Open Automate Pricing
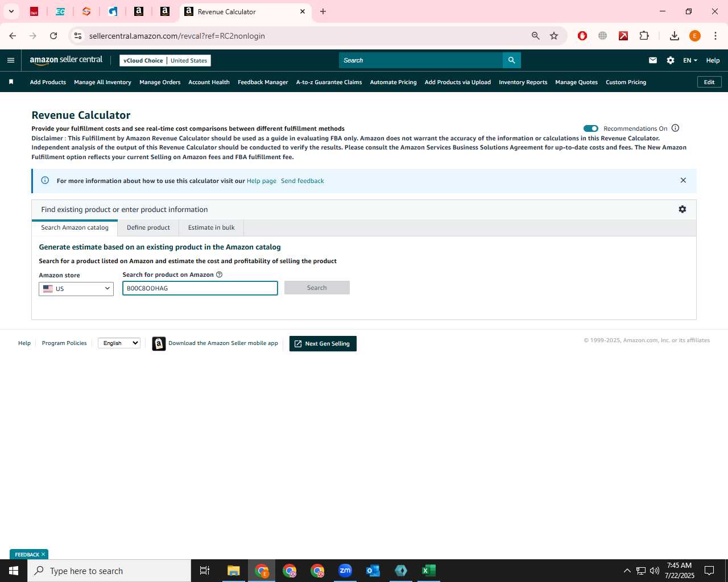Viewport: 728px width, 582px height. click(x=393, y=82)
